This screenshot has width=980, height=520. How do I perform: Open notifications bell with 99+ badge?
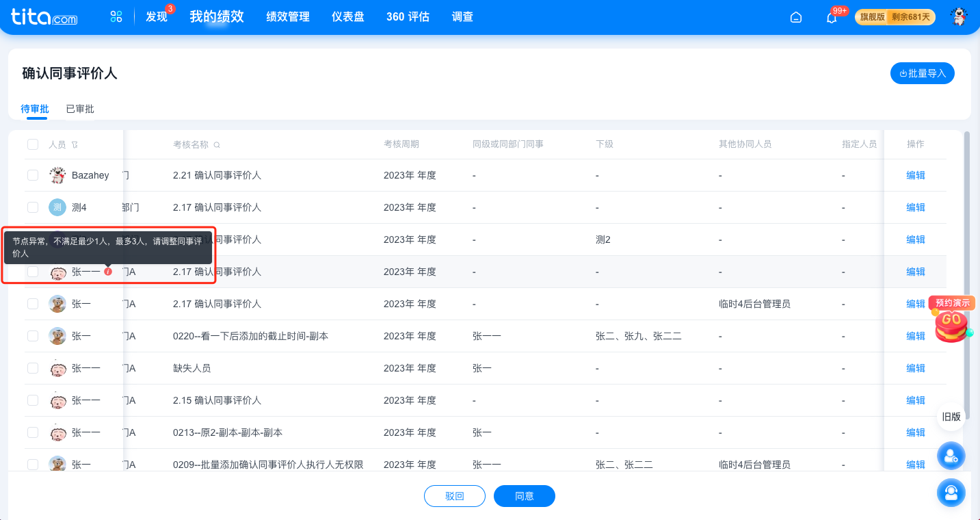(832, 18)
